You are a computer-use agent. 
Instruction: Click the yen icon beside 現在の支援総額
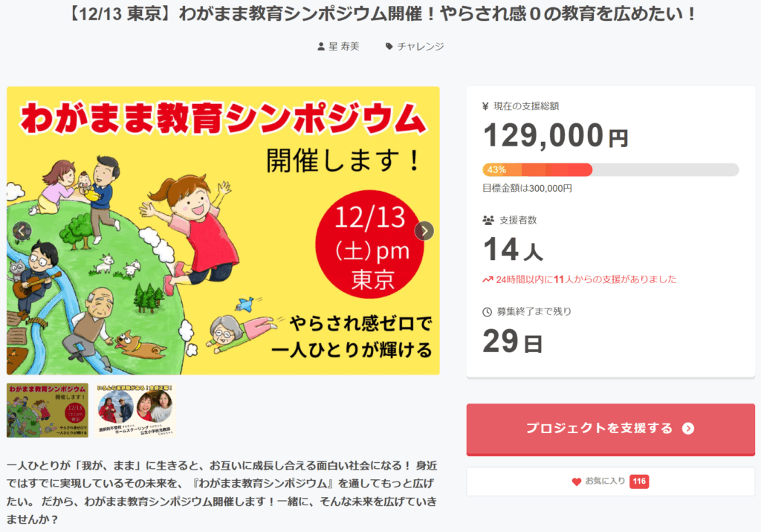click(x=486, y=106)
